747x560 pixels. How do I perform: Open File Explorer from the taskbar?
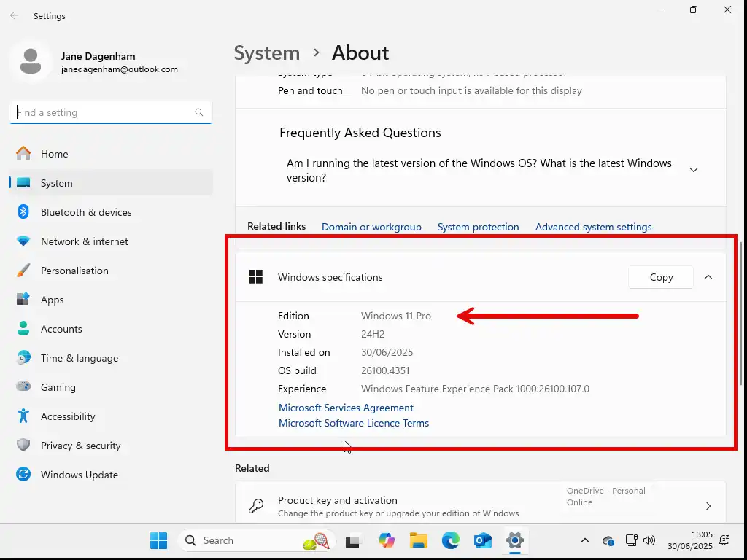pyautogui.click(x=418, y=540)
